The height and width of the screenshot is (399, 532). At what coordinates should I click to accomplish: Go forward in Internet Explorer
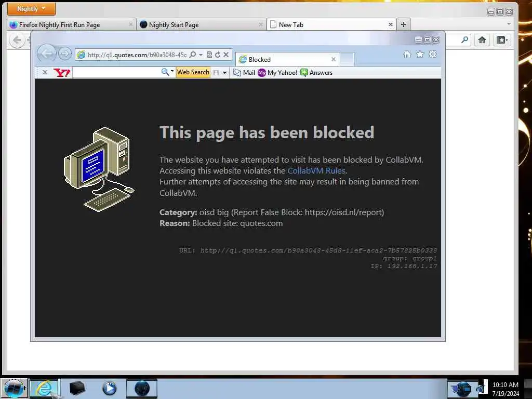point(65,54)
